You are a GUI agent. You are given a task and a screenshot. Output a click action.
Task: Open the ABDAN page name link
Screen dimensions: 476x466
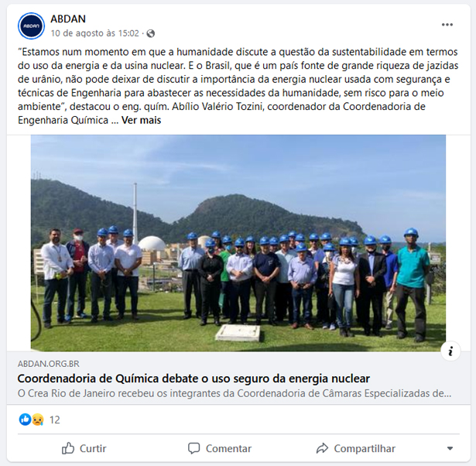(68, 19)
